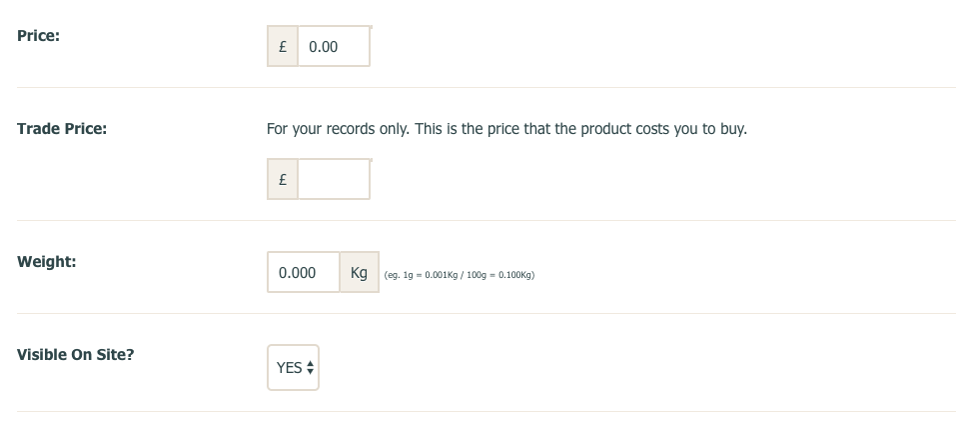Screen dimensions: 980x439
Task: Focus the Weight input showing 0.000
Action: (304, 272)
